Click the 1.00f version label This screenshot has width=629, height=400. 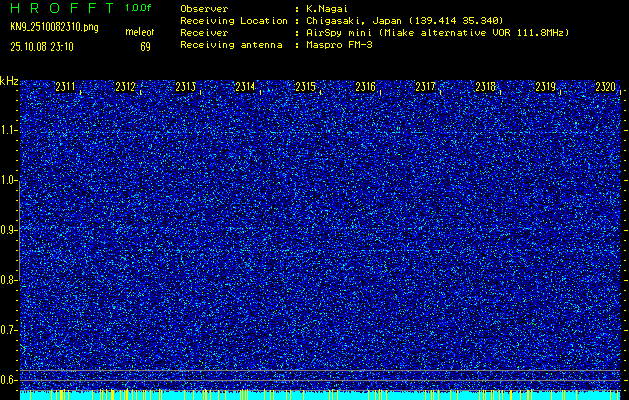coord(139,8)
